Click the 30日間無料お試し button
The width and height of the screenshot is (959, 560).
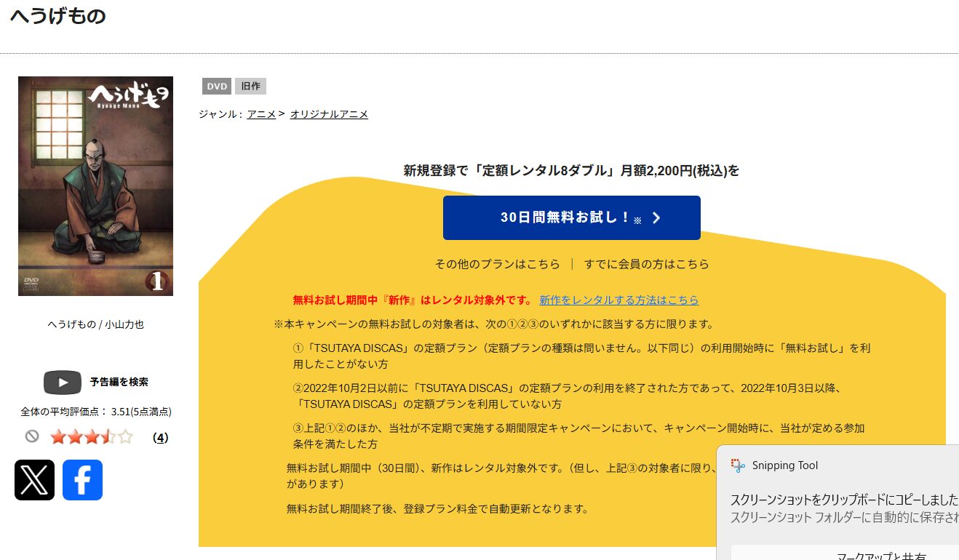point(571,217)
